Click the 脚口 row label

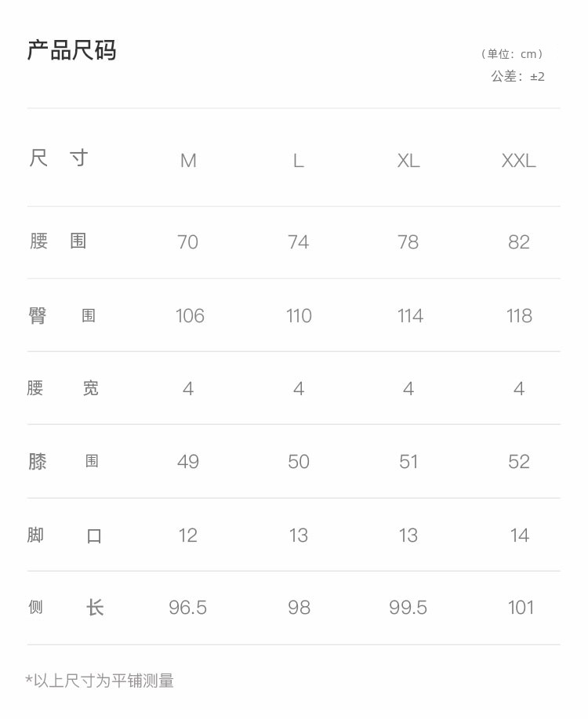point(64,535)
